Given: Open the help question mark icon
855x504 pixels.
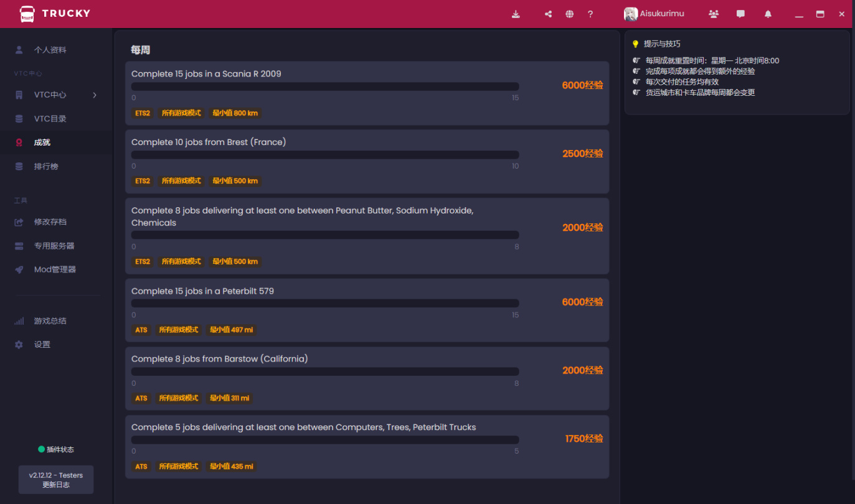Looking at the screenshot, I should (x=590, y=14).
